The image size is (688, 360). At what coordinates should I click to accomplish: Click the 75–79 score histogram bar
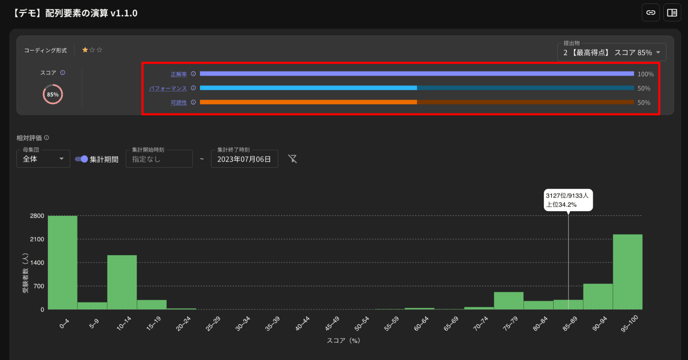tap(509, 301)
